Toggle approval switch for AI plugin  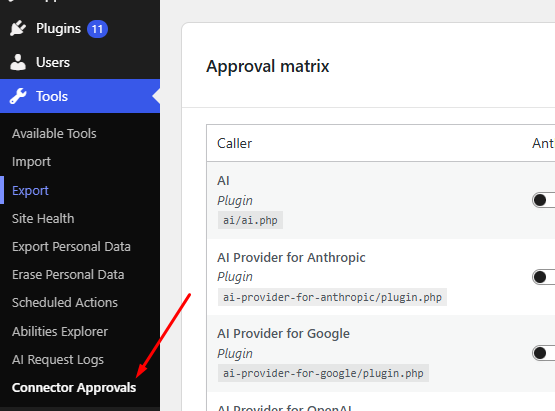point(544,200)
